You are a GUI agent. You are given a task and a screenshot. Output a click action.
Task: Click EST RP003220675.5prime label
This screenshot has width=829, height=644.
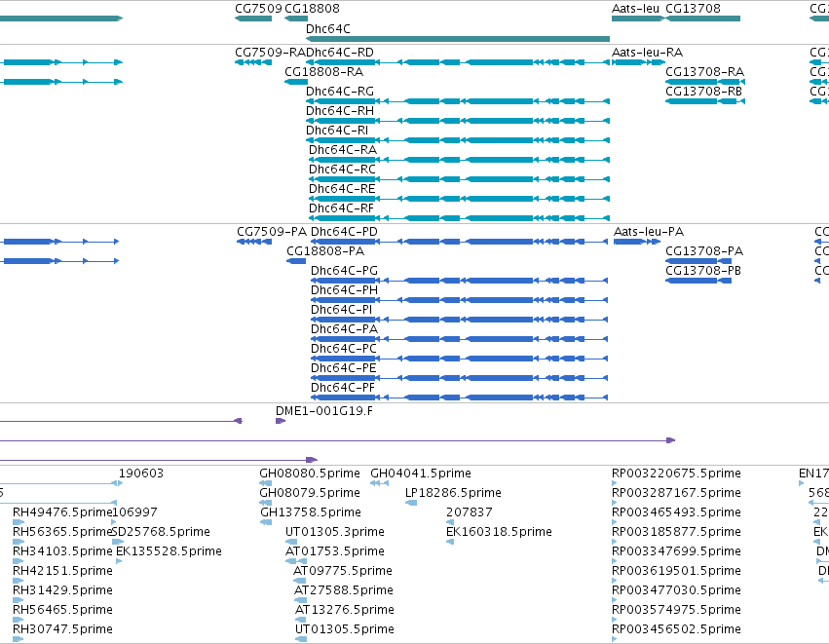point(676,474)
